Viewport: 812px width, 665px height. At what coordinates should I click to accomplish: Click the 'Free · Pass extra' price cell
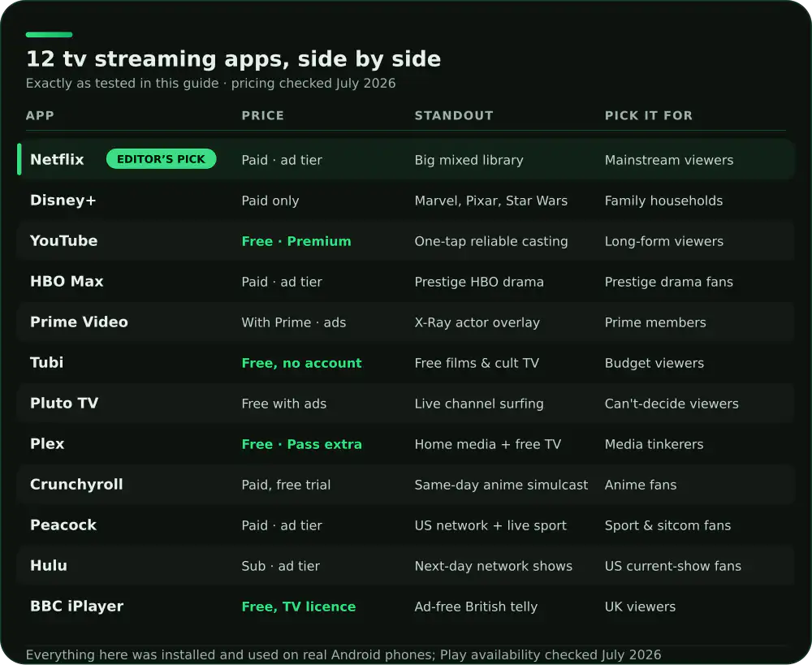(301, 444)
